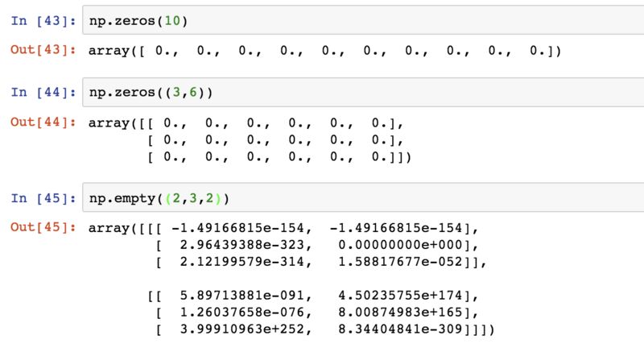Screen dimensions: 644x348
Task: Click the value 2.96439388e-323 in Out[45]
Action: point(242,245)
